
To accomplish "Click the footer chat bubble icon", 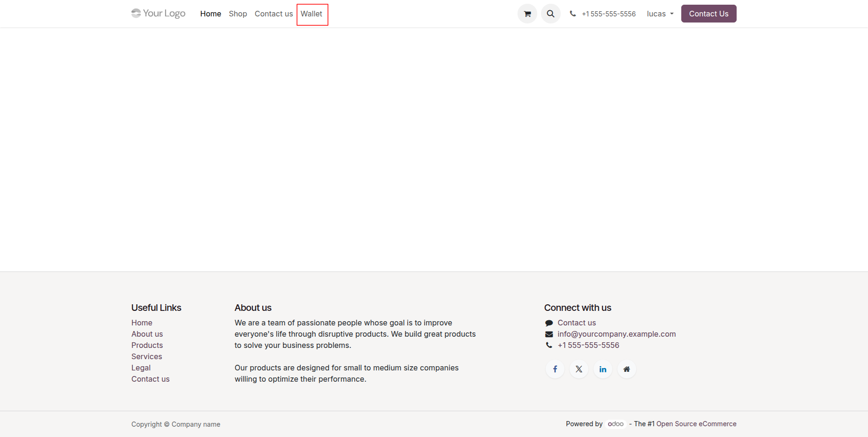I will 549,323.
